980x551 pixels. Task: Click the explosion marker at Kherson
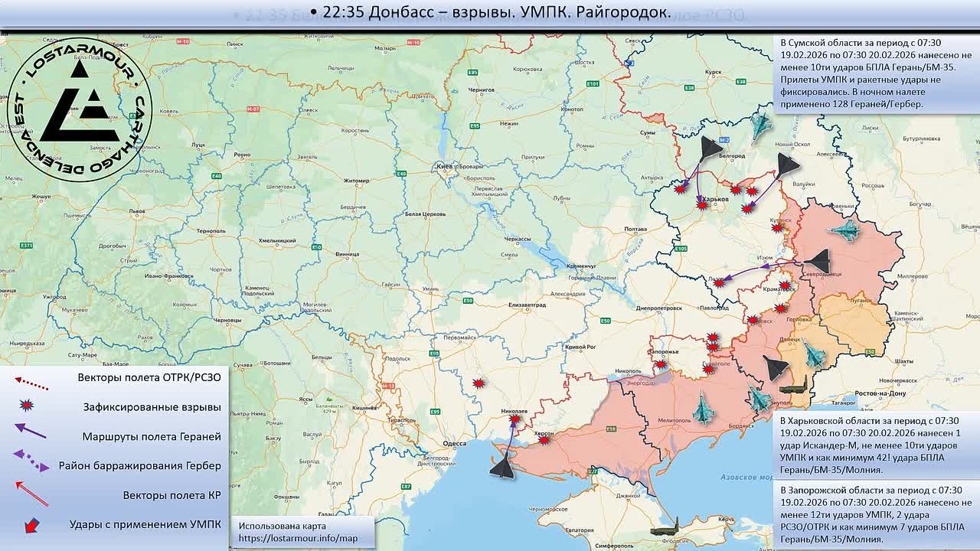pos(543,440)
